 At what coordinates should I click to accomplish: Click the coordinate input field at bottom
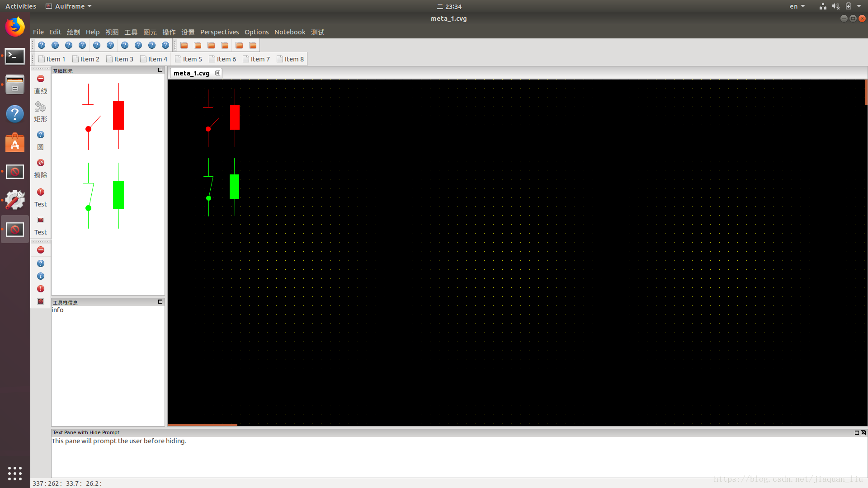coord(67,483)
